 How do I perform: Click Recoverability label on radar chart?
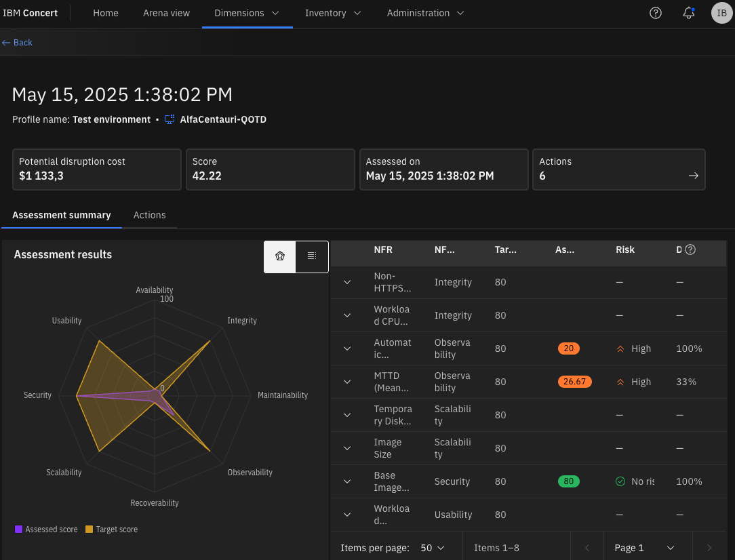point(154,503)
